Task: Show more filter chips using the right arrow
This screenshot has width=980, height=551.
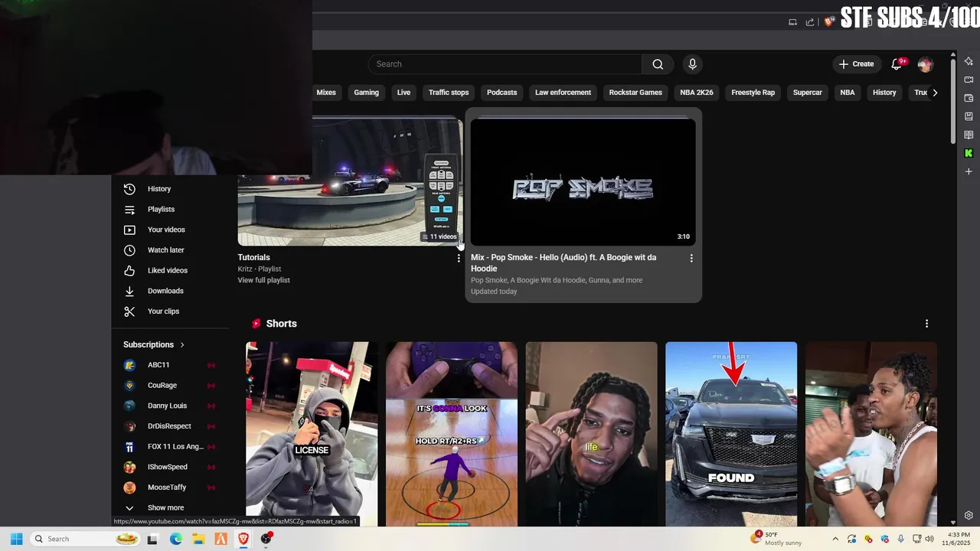Action: (x=935, y=93)
